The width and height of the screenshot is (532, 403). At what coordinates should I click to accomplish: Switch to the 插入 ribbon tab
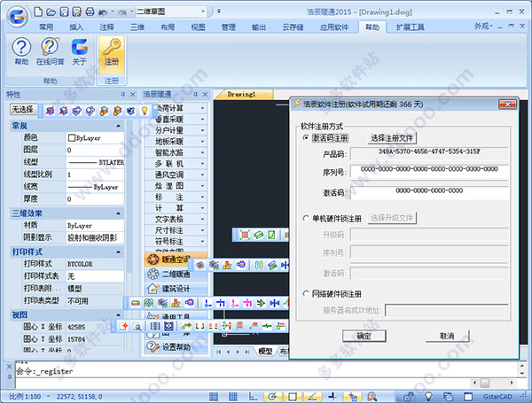[x=76, y=27]
